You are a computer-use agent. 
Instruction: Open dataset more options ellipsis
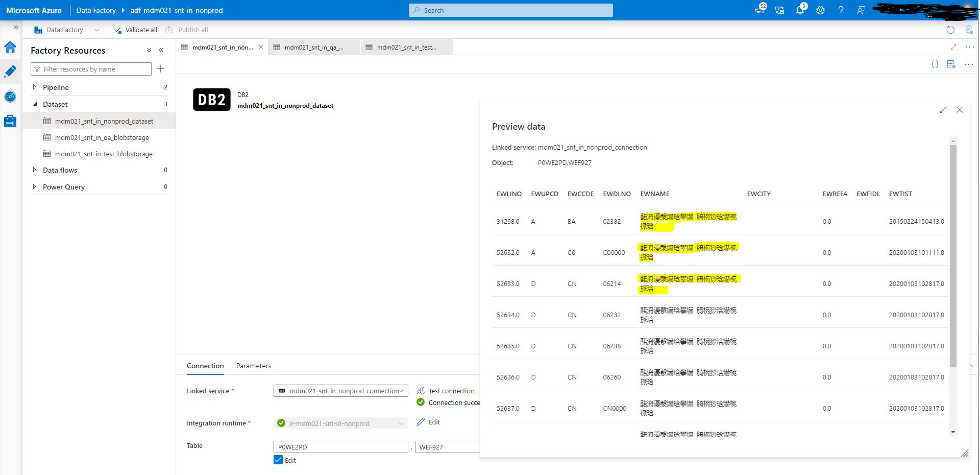[x=969, y=64]
